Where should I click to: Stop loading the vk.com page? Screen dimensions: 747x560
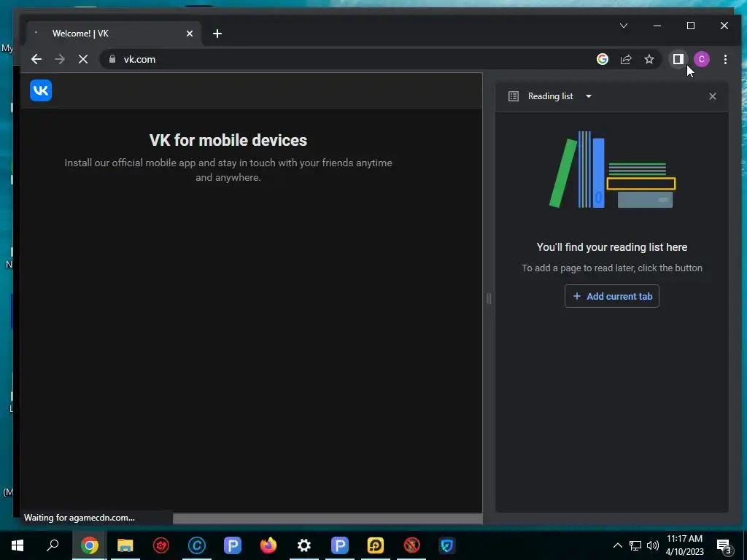click(83, 59)
